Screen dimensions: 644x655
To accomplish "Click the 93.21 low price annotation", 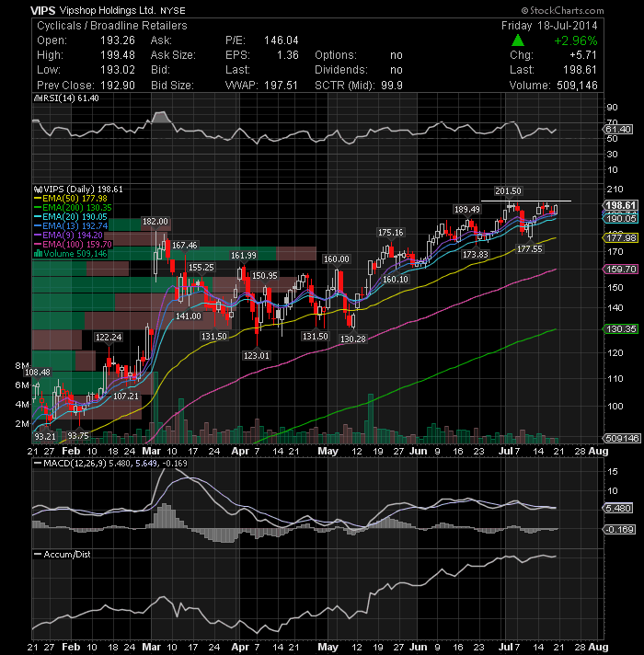I will pyautogui.click(x=45, y=436).
